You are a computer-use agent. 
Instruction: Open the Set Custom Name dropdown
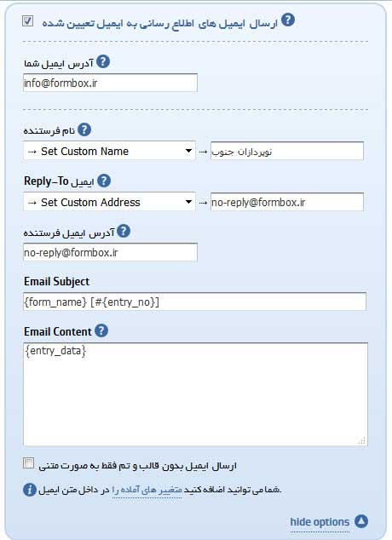click(109, 151)
